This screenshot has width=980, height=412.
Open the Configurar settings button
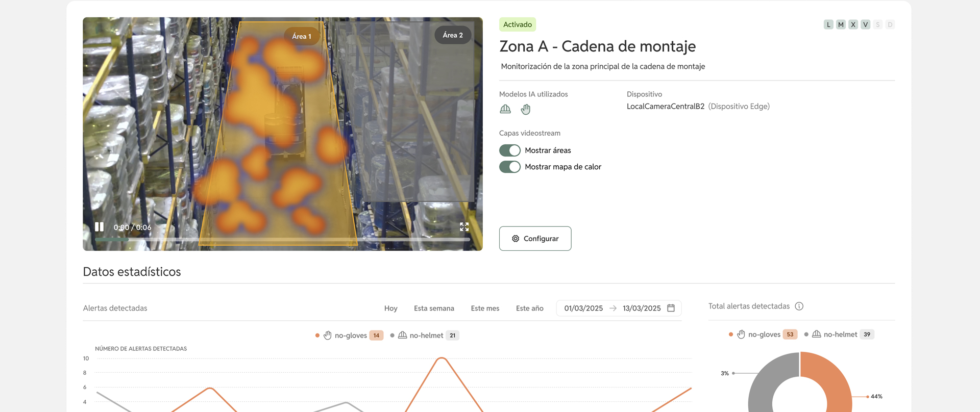(535, 239)
